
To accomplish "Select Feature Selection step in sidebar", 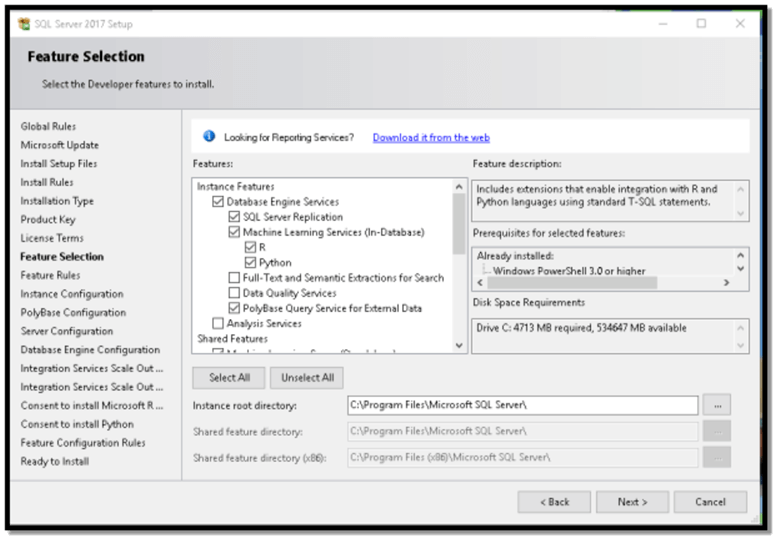I will [x=62, y=257].
